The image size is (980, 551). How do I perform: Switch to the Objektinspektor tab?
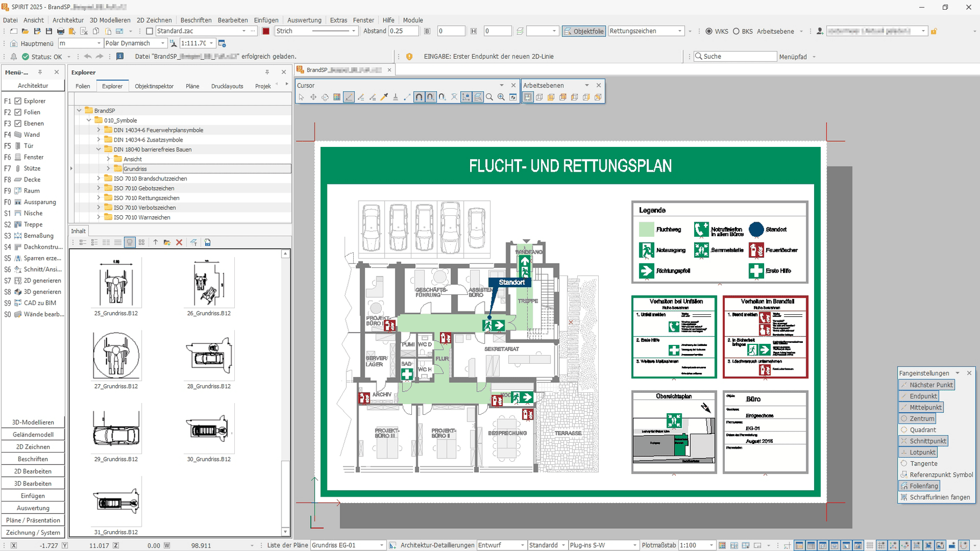click(154, 86)
